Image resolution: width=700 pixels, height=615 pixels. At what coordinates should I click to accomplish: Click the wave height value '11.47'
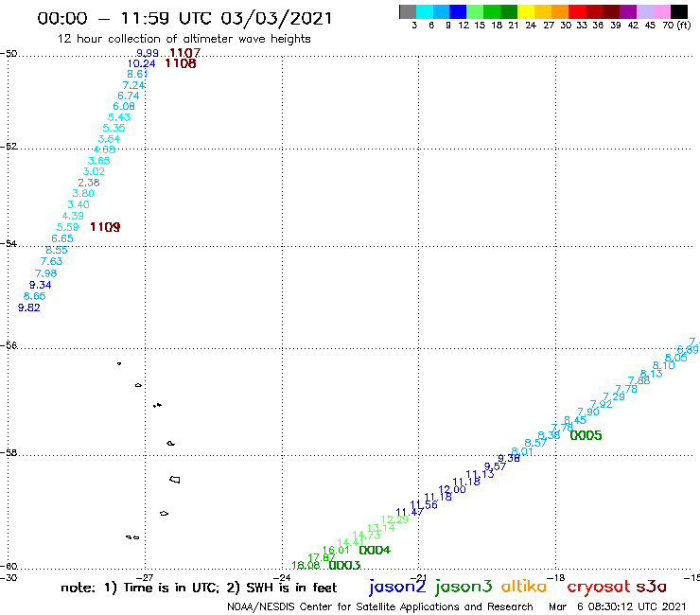point(410,512)
